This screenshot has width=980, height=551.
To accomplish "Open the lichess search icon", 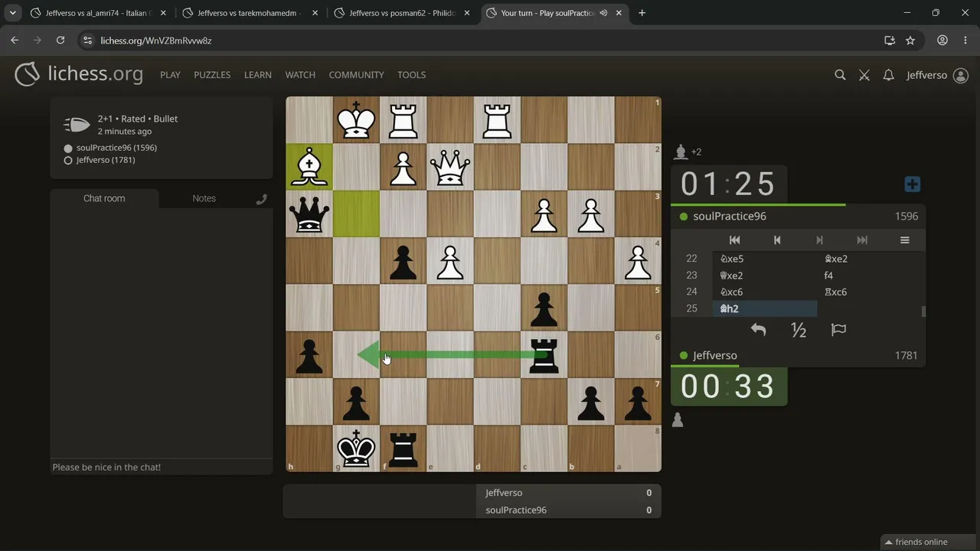I will click(840, 75).
